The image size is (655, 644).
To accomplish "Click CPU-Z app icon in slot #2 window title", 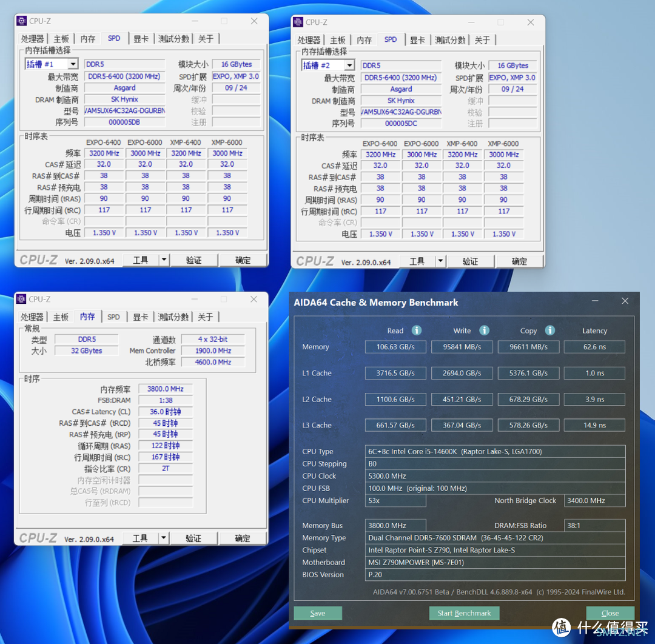I will pyautogui.click(x=298, y=22).
